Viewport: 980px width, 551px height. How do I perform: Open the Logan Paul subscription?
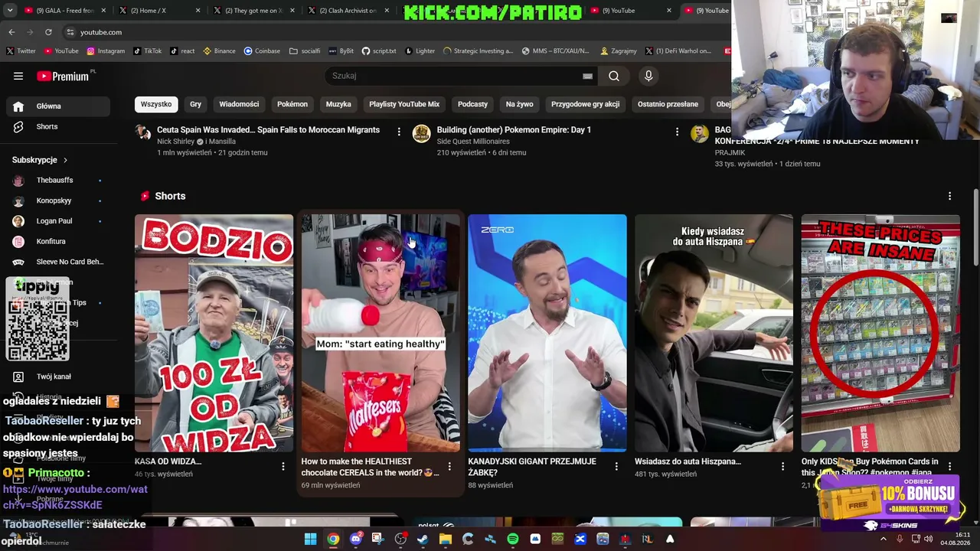(x=60, y=221)
